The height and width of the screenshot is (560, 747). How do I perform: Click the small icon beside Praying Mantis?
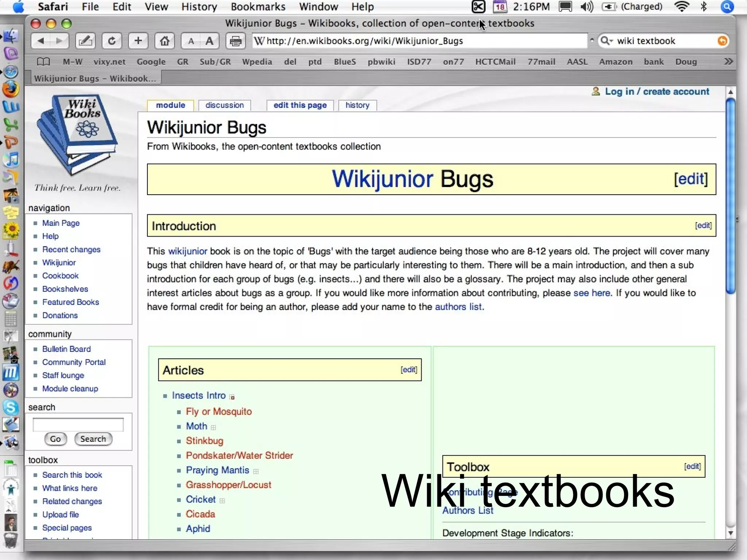pos(256,471)
